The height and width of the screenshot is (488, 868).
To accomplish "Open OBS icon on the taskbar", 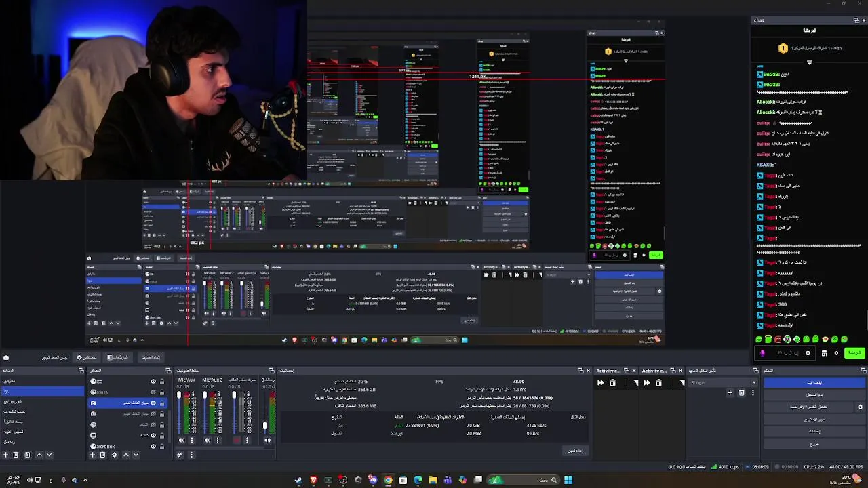I will tap(343, 480).
